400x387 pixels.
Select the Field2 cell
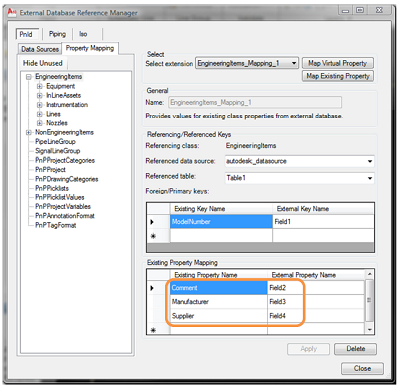316,288
